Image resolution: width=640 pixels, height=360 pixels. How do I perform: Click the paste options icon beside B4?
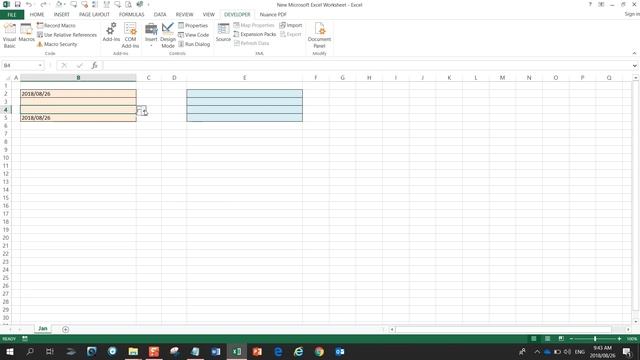point(142,111)
